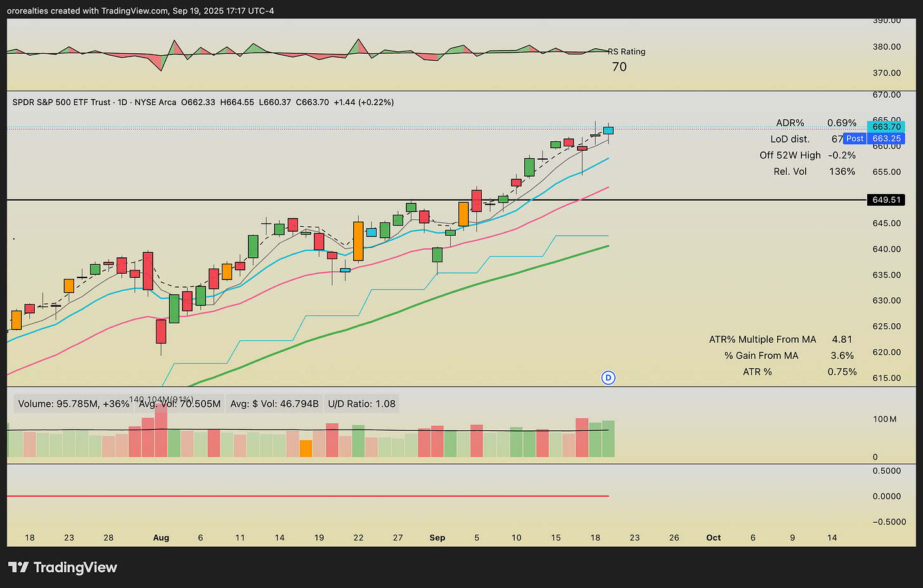The width and height of the screenshot is (923, 588).
Task: Click the 0.5000 lower pane axis label
Action: click(887, 471)
